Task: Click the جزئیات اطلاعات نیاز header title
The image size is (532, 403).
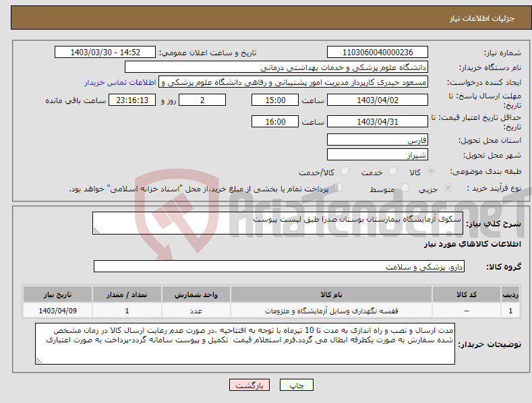Action: (482, 18)
